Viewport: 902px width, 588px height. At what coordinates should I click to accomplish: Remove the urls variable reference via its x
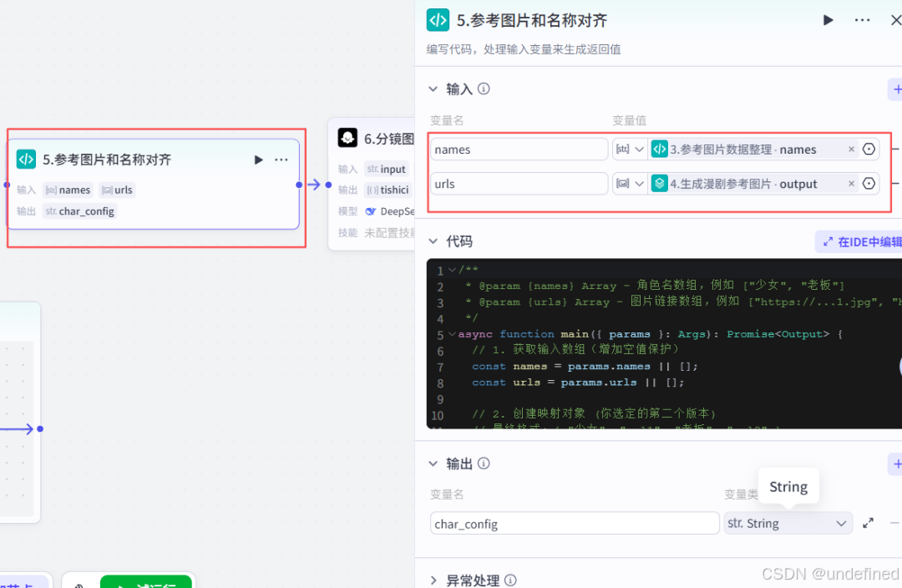[851, 183]
